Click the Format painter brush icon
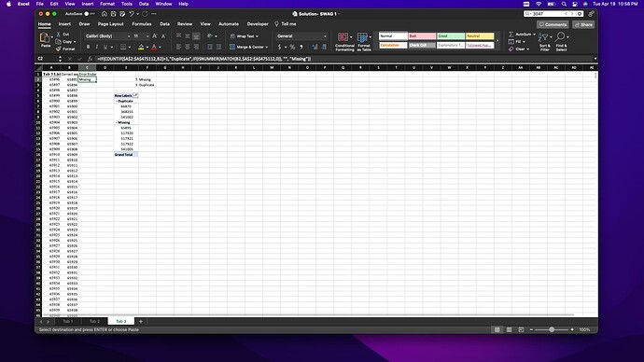The height and width of the screenshot is (362, 644). pyautogui.click(x=58, y=49)
